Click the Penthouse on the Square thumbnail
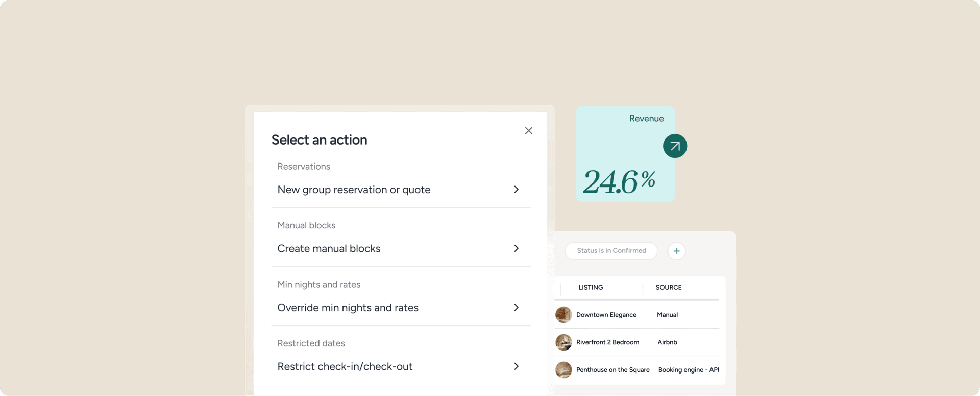This screenshot has height=396, width=980. pos(563,370)
